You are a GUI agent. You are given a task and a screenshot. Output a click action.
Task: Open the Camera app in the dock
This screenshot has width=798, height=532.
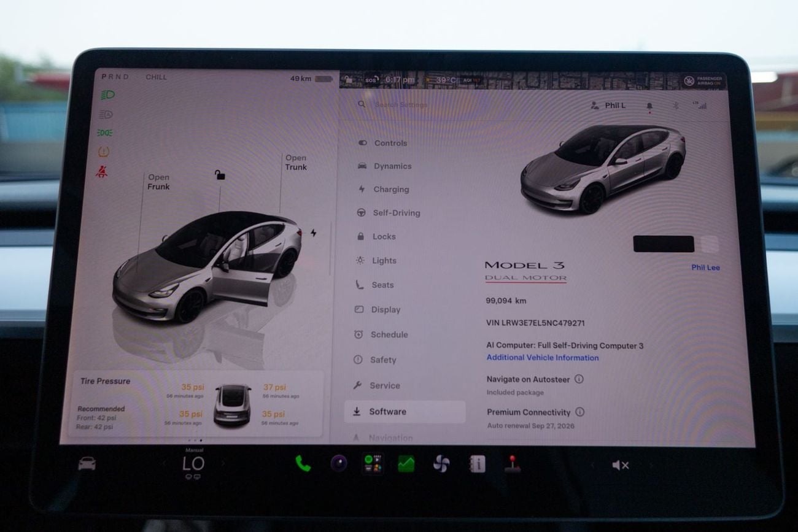(x=338, y=463)
